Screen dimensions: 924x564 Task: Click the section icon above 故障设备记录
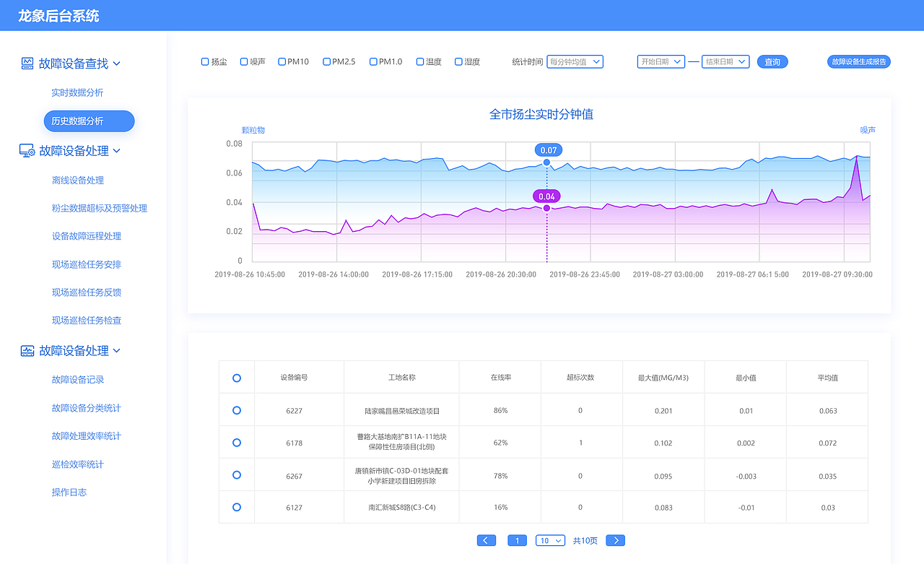(x=27, y=351)
